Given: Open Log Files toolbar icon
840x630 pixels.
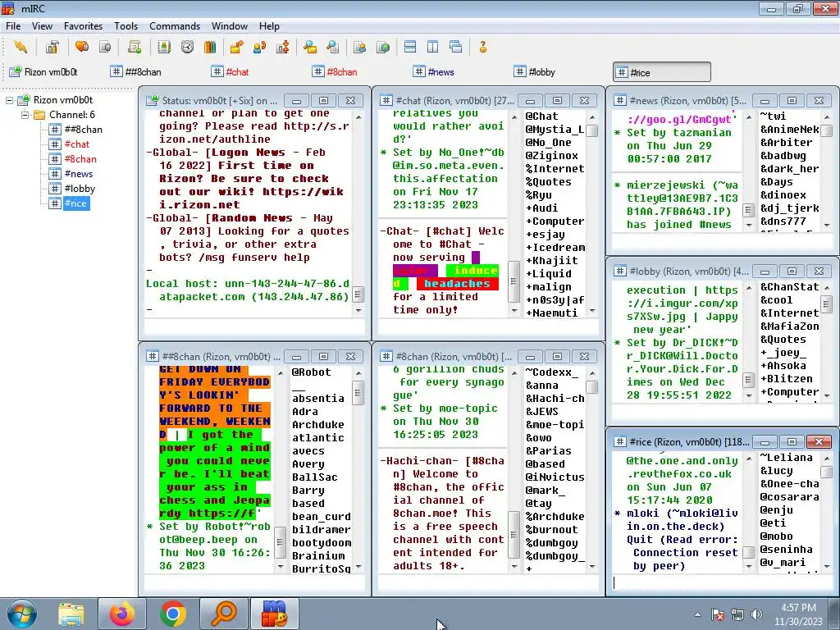Looking at the screenshot, I should (x=333, y=47).
